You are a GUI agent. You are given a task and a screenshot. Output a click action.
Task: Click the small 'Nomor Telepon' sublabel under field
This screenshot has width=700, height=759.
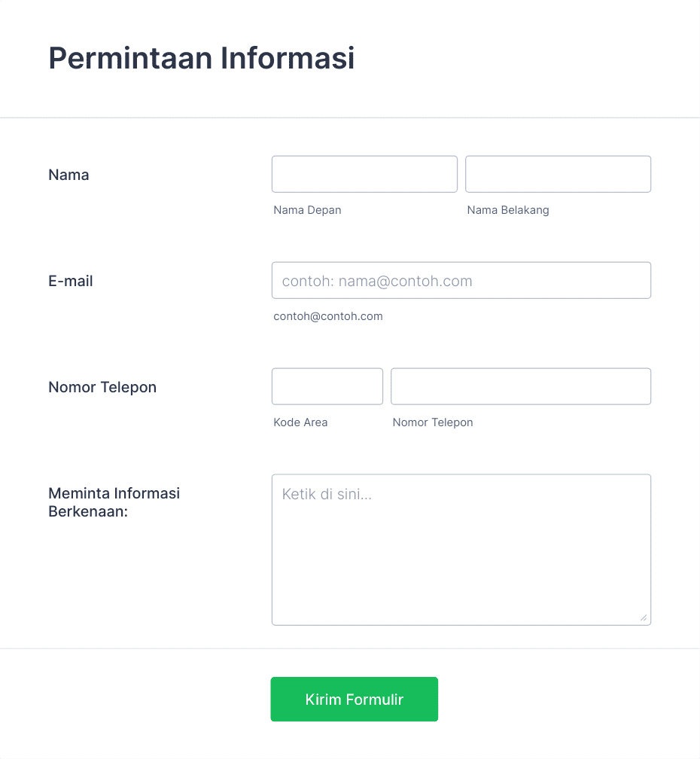coord(433,422)
